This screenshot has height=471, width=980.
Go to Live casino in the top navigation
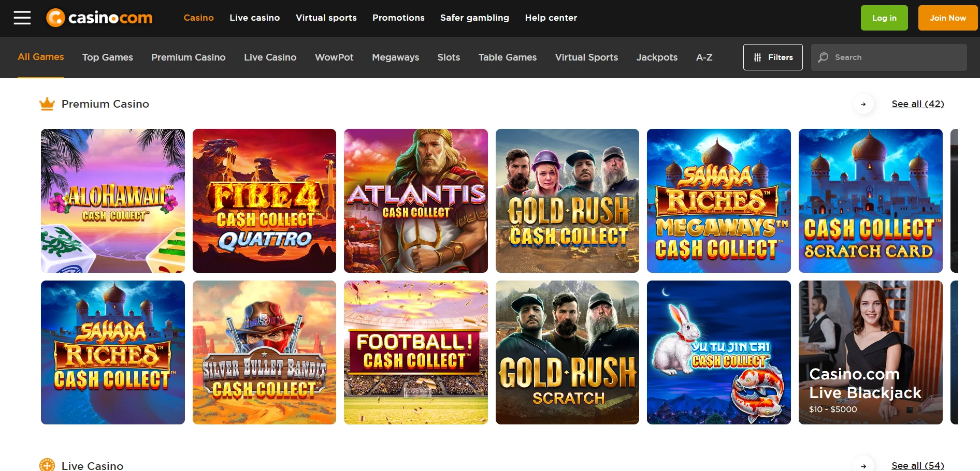(255, 18)
